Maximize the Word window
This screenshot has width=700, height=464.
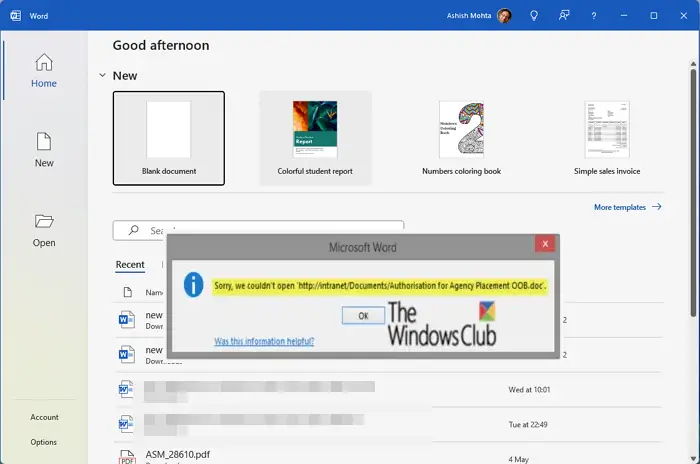654,16
